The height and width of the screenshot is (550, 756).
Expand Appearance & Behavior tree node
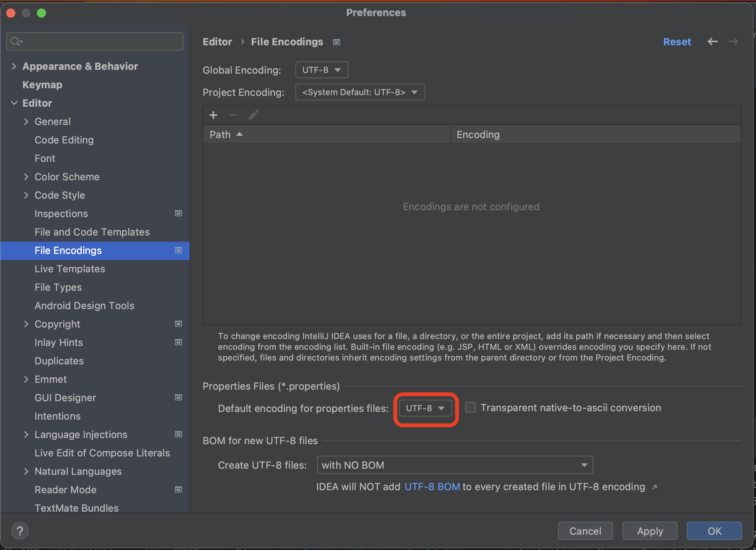14,66
